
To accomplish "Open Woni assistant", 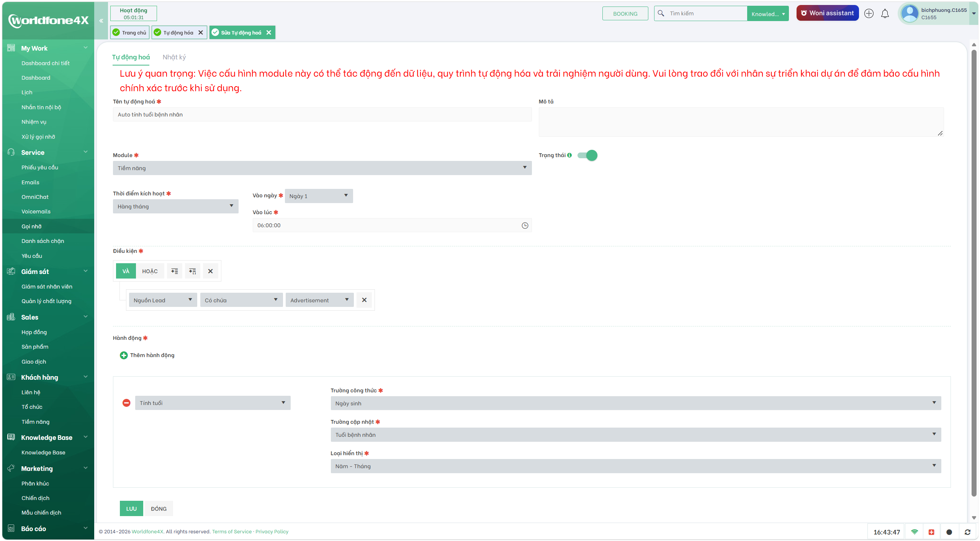I will point(828,13).
